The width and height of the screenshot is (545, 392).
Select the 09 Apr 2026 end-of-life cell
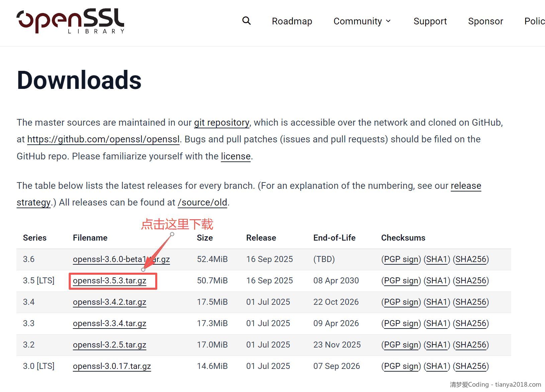[336, 323]
